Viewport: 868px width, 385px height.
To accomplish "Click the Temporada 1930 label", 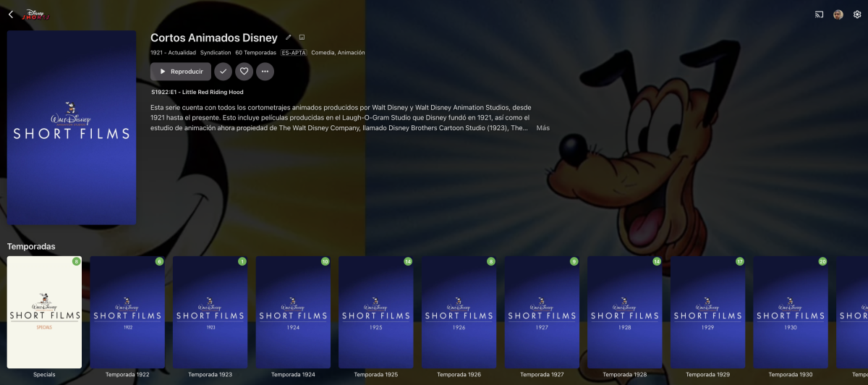I will click(791, 375).
